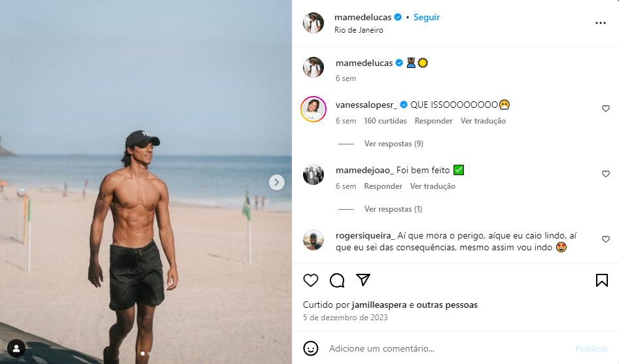
Task: Like vanessalopesr_ comment
Action: 605,108
